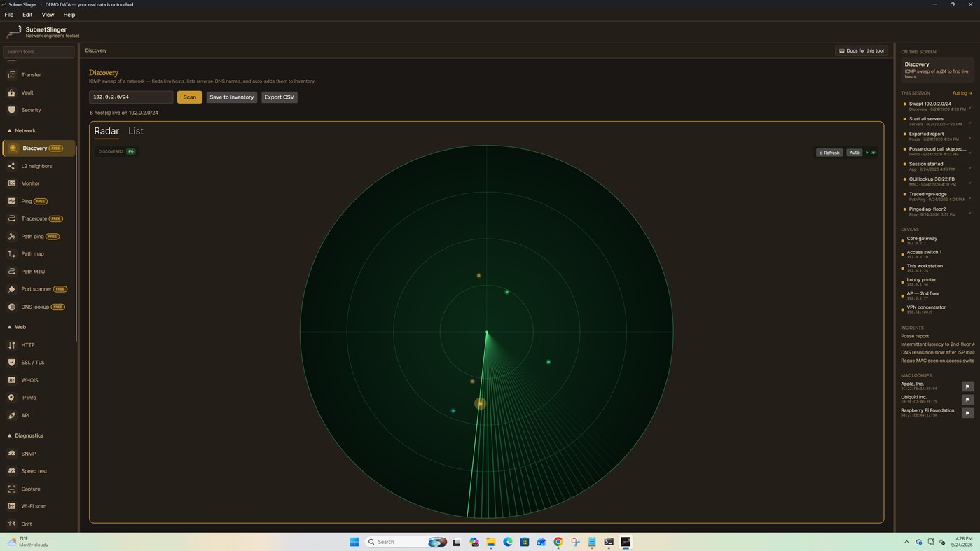Collapse the Diagnostics section in sidebar
980x551 pixels.
[x=25, y=435]
